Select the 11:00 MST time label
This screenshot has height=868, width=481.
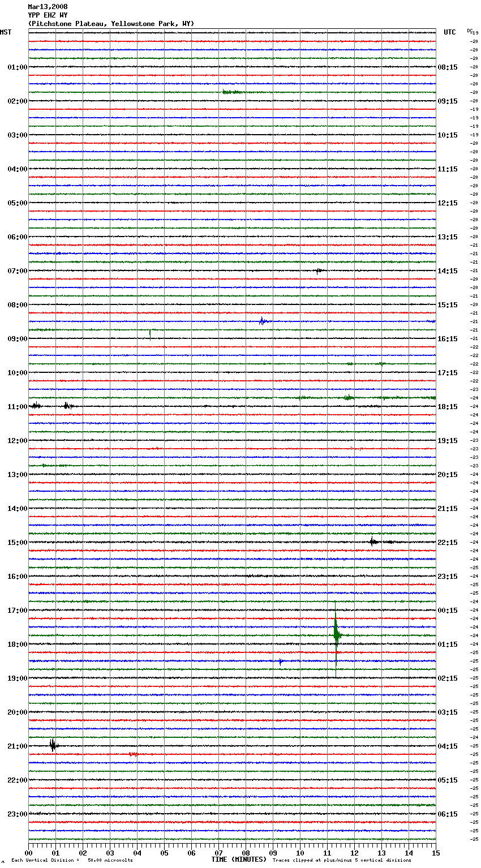18,407
